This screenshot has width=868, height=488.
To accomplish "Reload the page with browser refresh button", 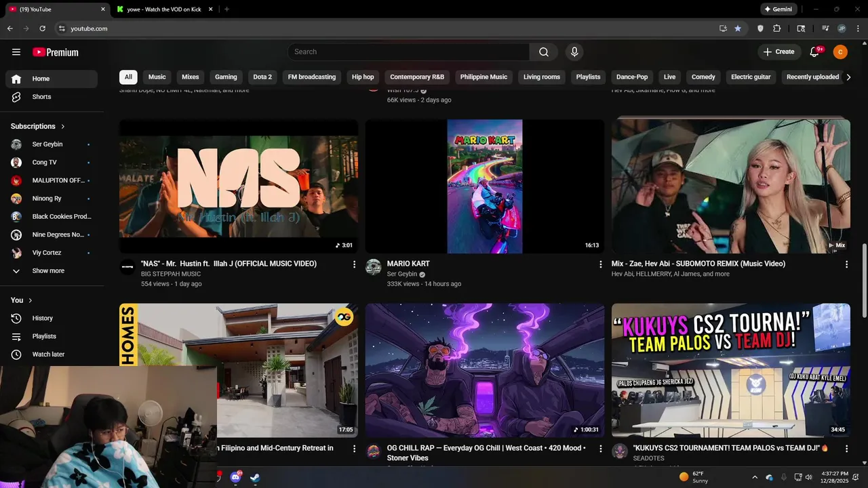I will pos(43,28).
